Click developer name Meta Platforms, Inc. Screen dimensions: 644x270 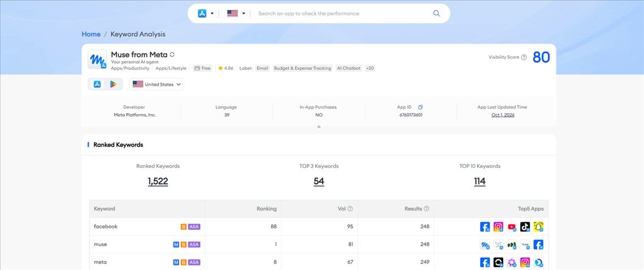(134, 115)
